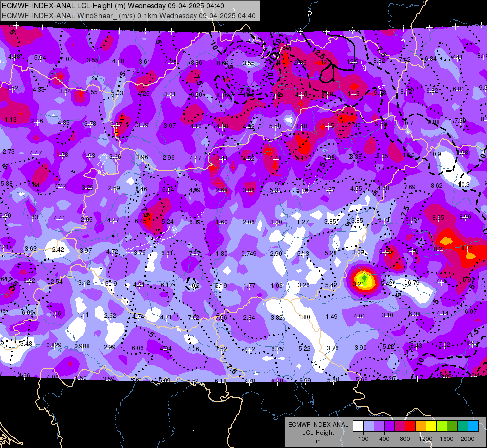The width and height of the screenshot is (487, 448).
Task: Click the map value "6.06"
Action: (x=138, y=348)
